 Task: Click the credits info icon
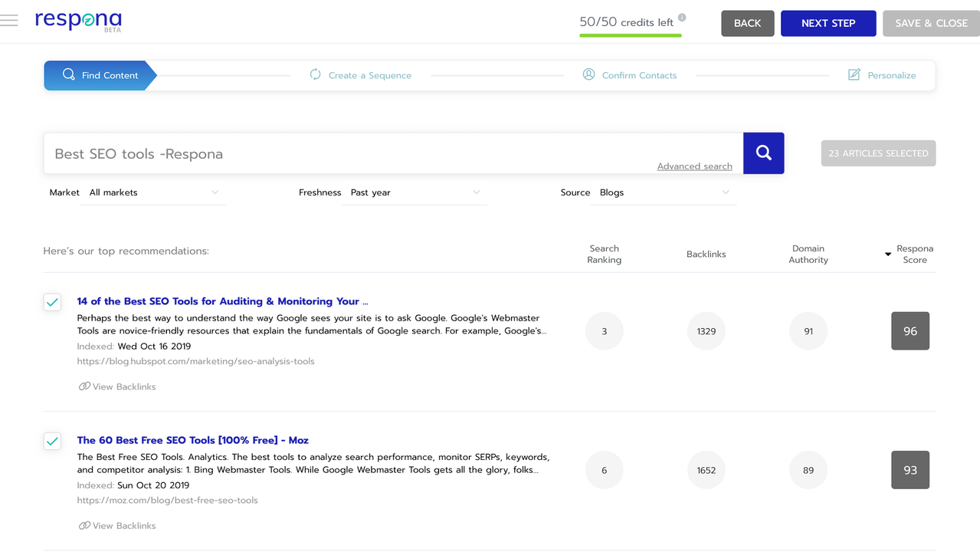coord(682,18)
